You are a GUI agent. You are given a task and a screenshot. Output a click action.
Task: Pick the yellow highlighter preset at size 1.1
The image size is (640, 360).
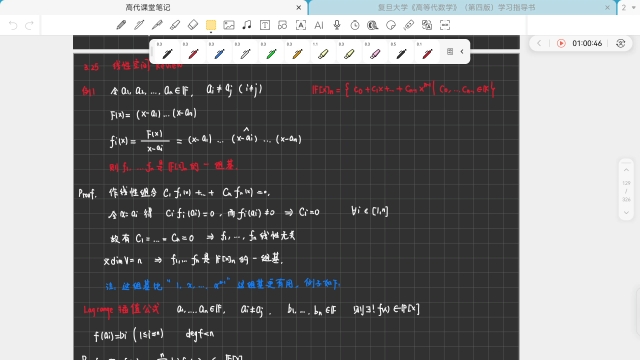click(x=323, y=52)
